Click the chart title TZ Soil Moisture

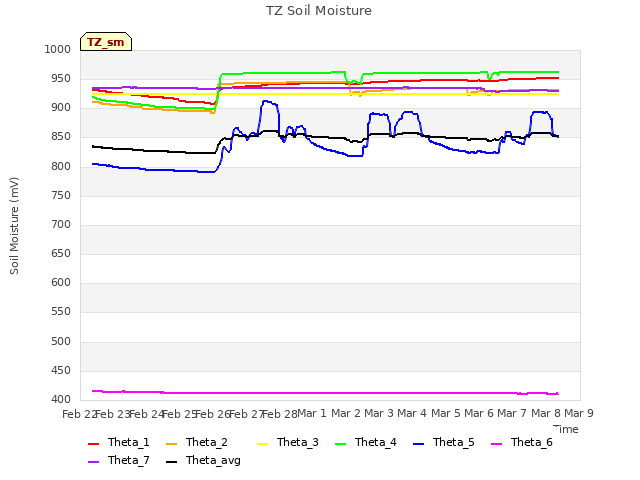tap(319, 11)
